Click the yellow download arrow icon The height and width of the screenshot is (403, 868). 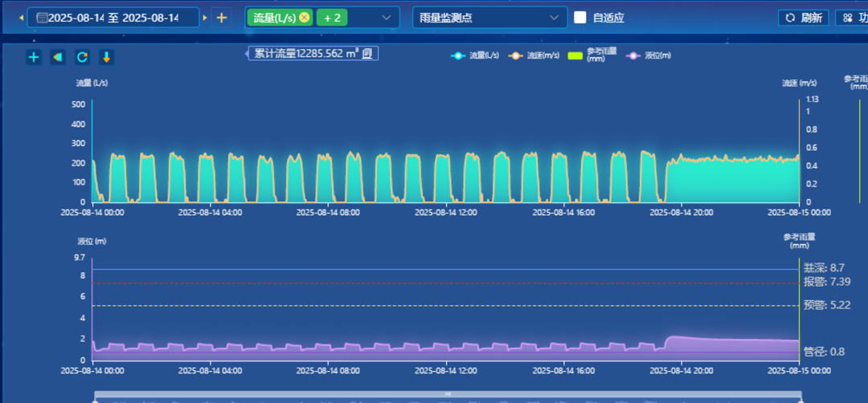(x=106, y=57)
